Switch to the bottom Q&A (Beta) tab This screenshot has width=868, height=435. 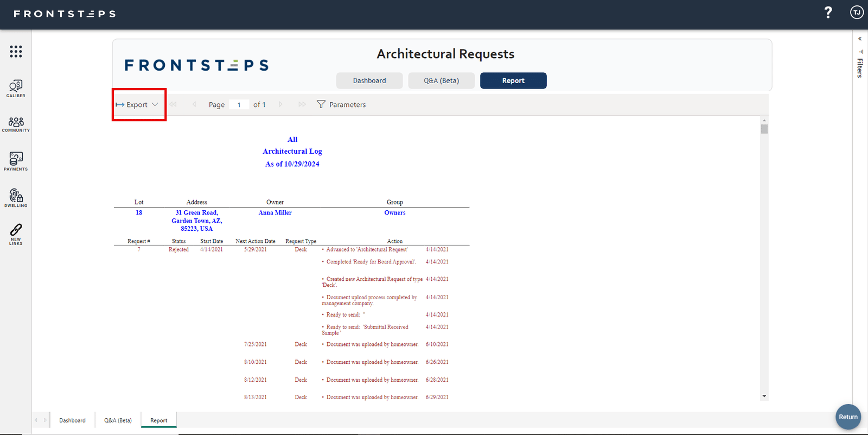pyautogui.click(x=118, y=420)
